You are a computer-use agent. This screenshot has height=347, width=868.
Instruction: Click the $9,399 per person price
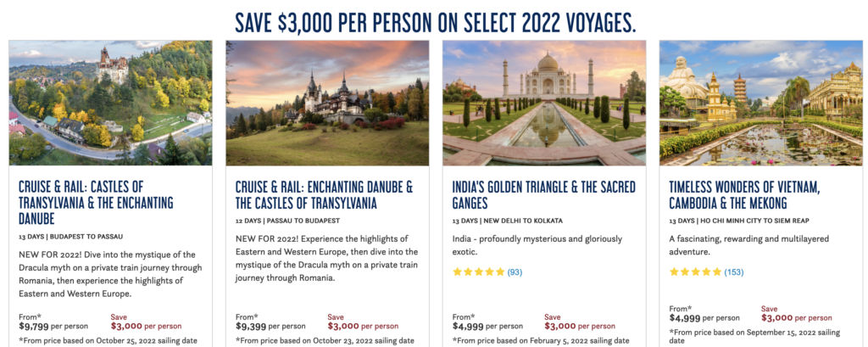coord(270,326)
